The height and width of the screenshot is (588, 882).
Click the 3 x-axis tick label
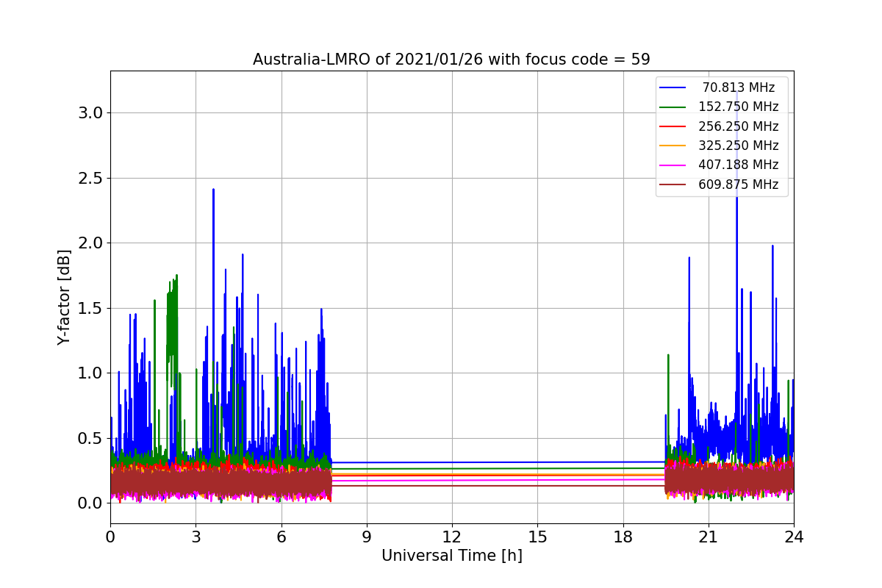[196, 537]
